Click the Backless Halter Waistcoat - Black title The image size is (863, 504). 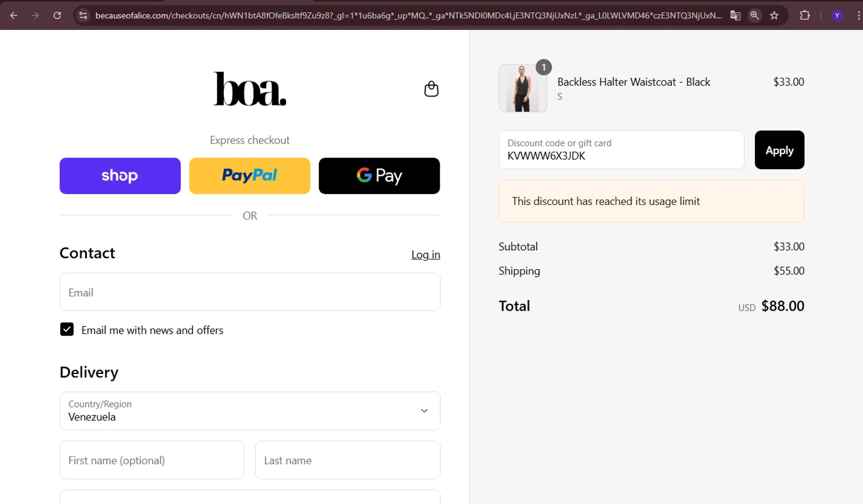coord(634,82)
